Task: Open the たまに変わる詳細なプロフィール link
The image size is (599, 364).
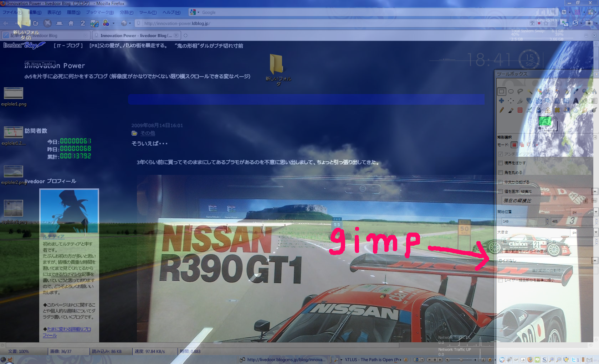Action: point(67,332)
